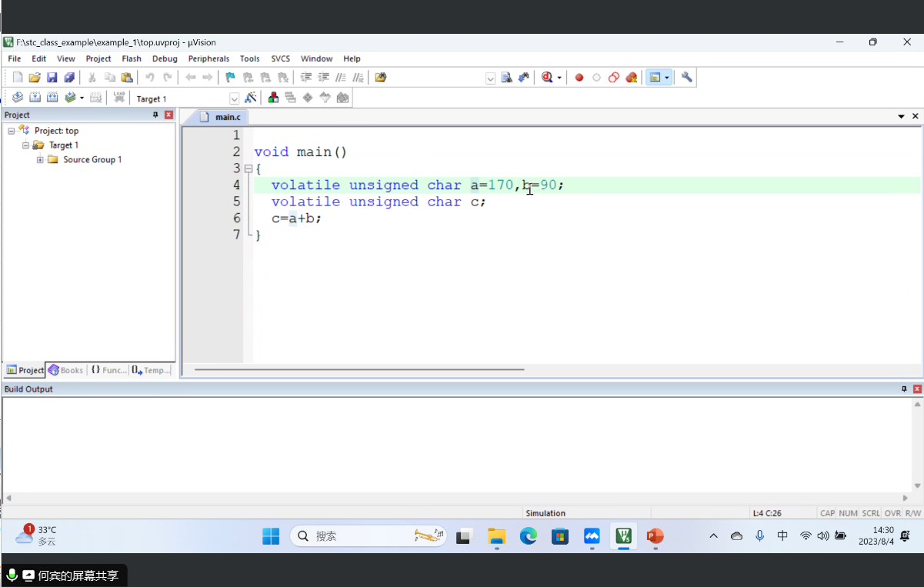The width and height of the screenshot is (924, 587).
Task: Switch to the Temp... tab
Action: pos(152,370)
